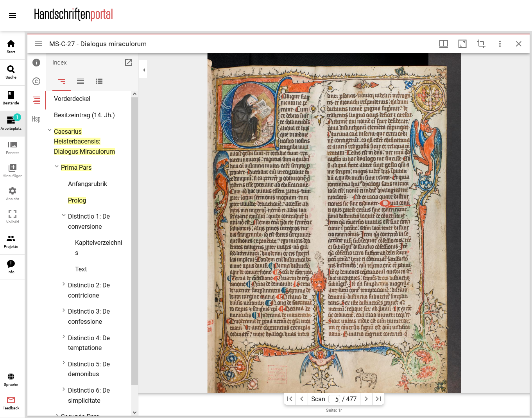Open Bestände in the sidebar
The width and height of the screenshot is (532, 418).
[x=11, y=98]
